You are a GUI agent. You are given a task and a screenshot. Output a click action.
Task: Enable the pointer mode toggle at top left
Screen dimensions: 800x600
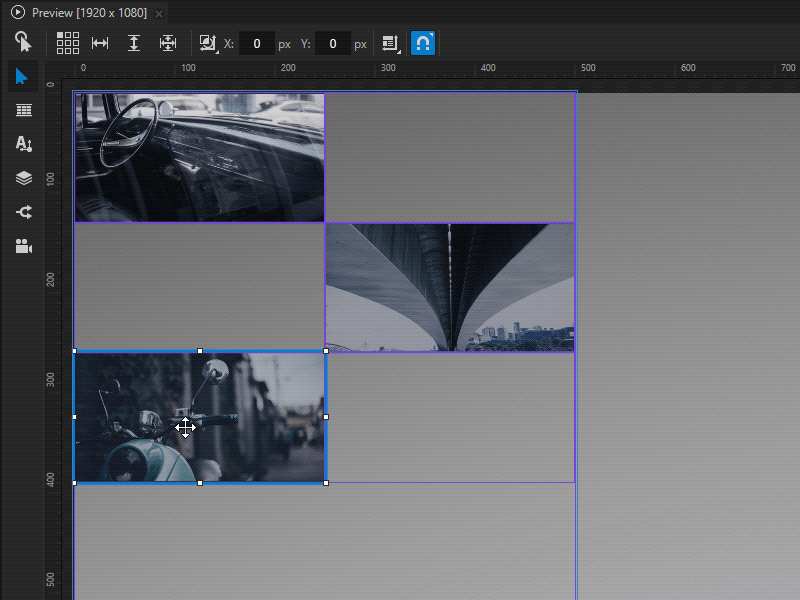point(23,43)
